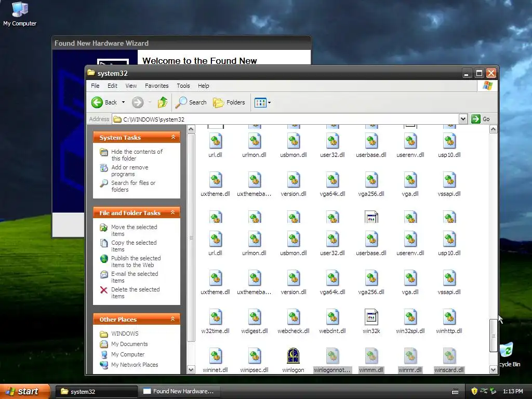Image resolution: width=532 pixels, height=399 pixels.
Task: Go up one folder level
Action: pos(163,102)
